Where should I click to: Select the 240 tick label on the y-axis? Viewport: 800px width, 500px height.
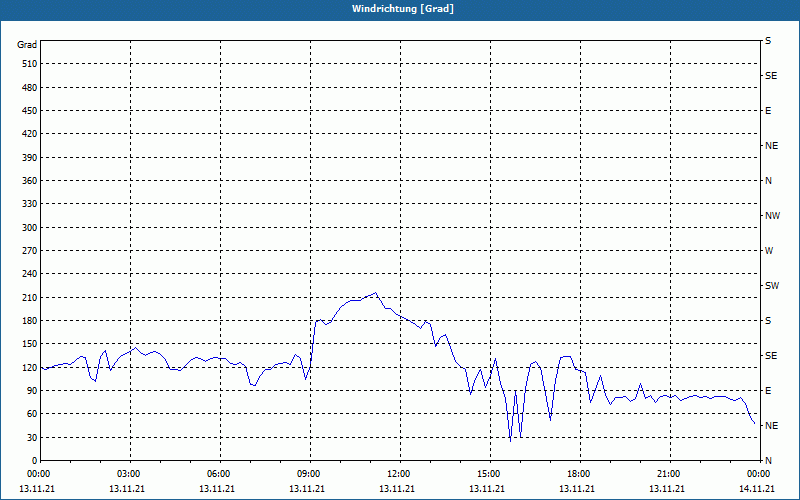(x=30, y=274)
